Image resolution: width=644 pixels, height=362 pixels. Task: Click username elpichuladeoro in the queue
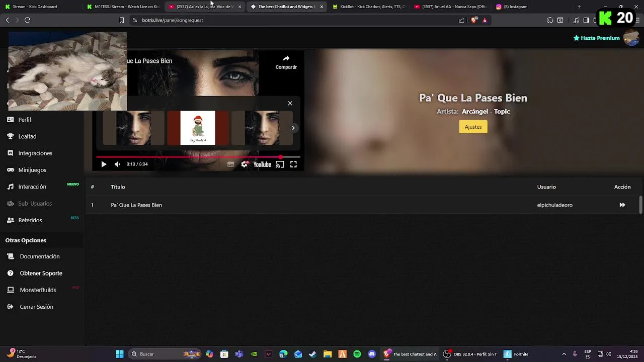pos(554,205)
